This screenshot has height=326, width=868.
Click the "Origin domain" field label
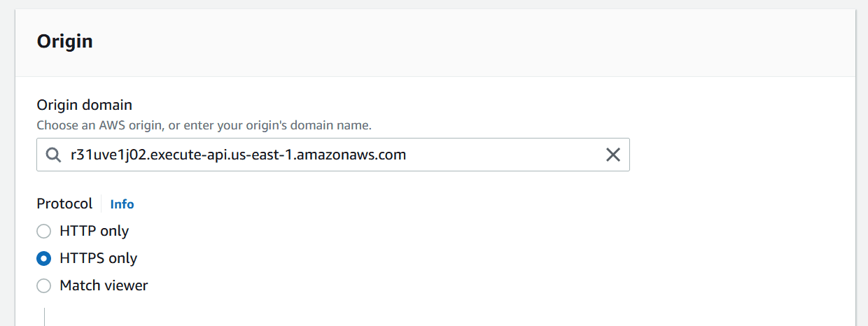pos(84,105)
